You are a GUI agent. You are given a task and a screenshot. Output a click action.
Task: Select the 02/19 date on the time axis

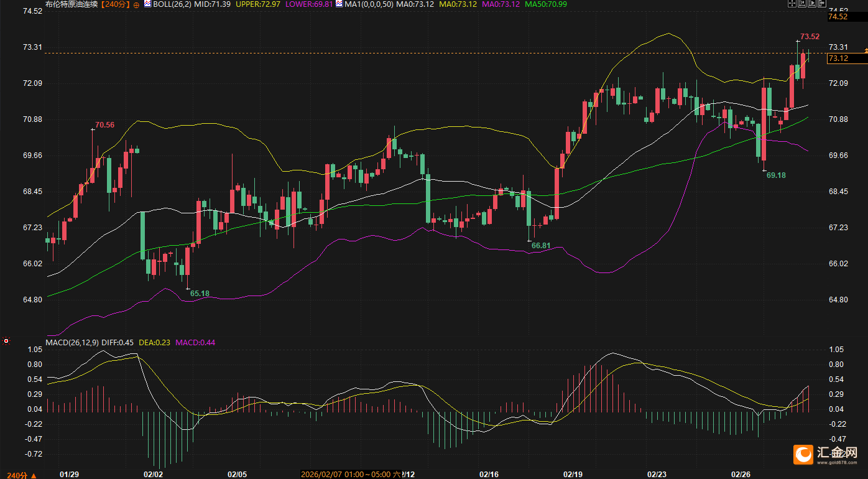coord(572,474)
